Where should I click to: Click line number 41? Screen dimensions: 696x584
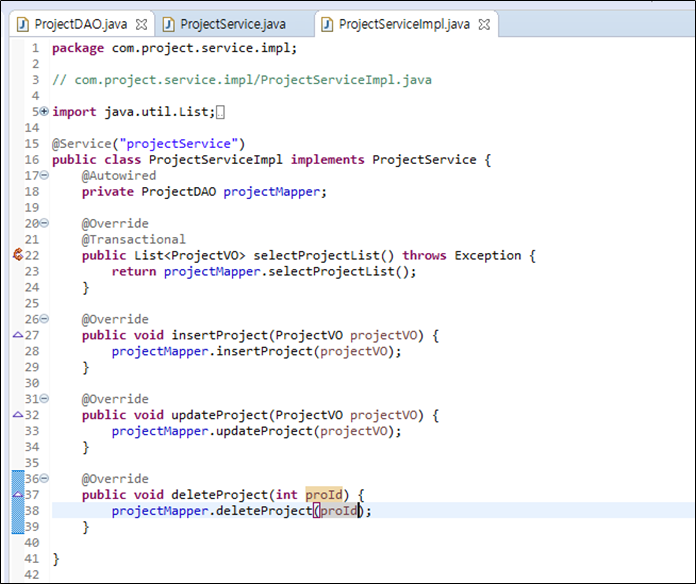(x=32, y=558)
